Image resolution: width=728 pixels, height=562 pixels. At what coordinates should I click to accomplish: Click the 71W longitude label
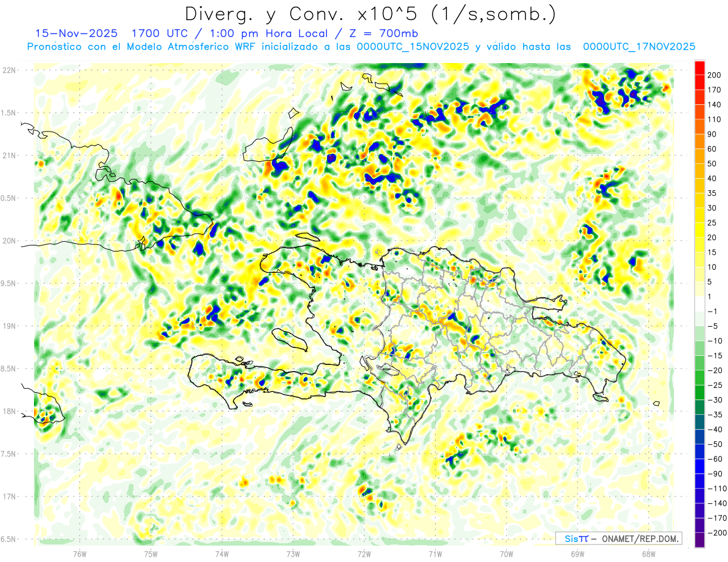tap(435, 553)
